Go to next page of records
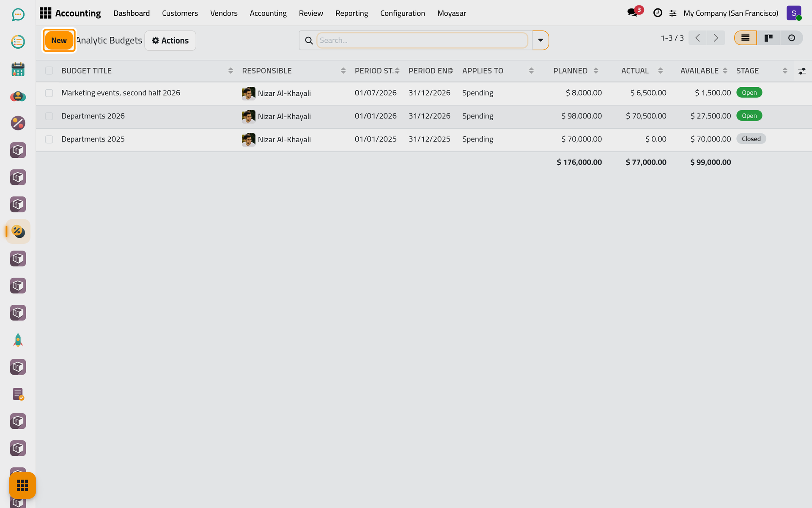 716,38
